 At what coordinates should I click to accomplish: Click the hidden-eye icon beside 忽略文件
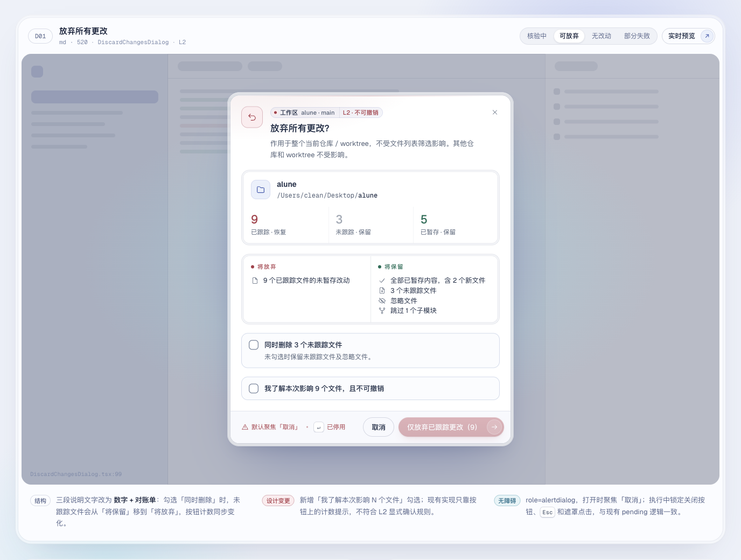click(x=382, y=301)
